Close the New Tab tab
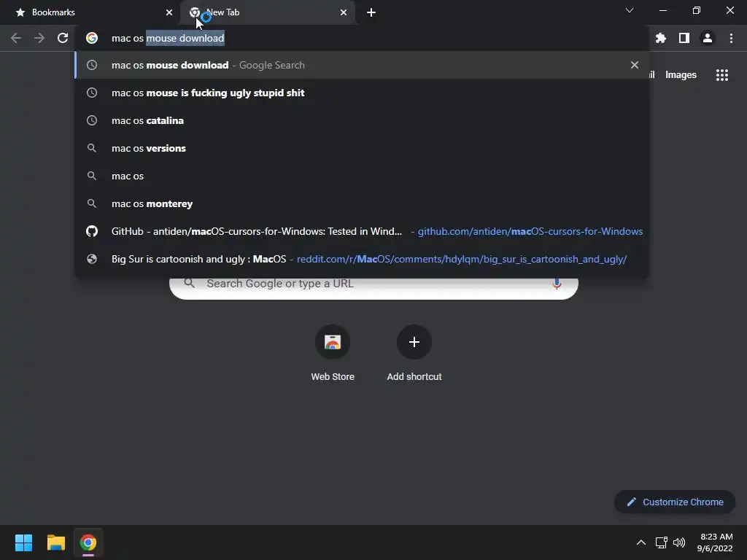Screen dimensions: 747x560 point(344,12)
